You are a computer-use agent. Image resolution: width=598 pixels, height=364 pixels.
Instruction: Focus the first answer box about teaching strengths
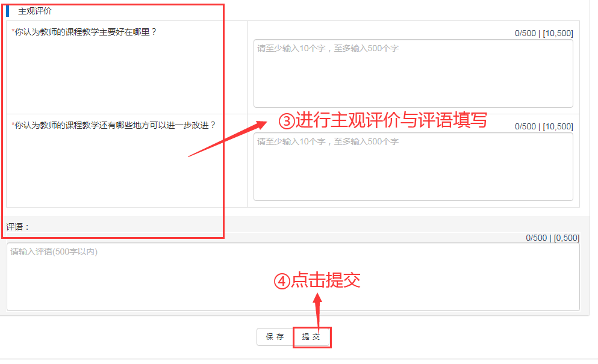[413, 73]
